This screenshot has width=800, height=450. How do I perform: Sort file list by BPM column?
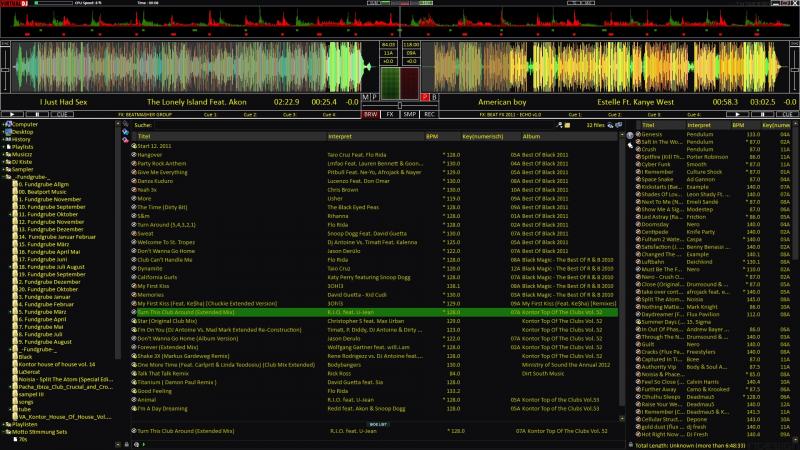pos(442,136)
